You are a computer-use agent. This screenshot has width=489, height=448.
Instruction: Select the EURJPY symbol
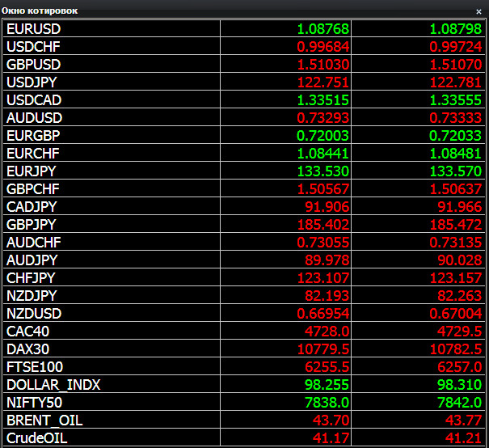point(32,171)
